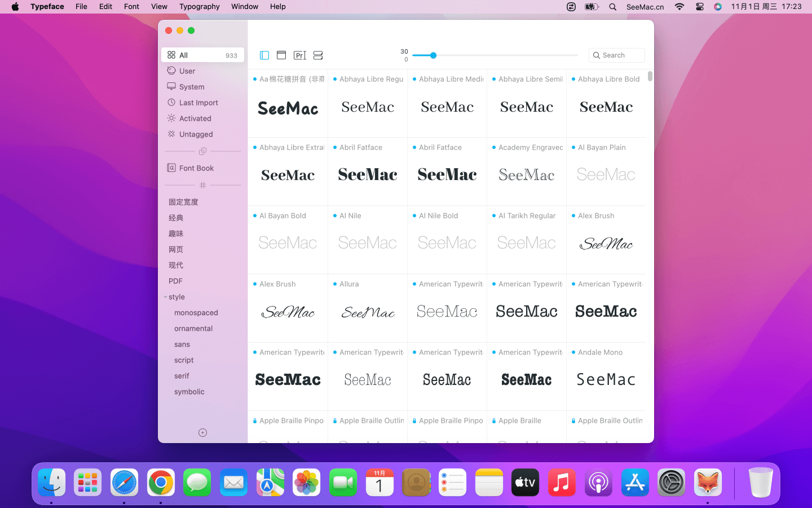Screen dimensions: 812x508
Task: Open the View menu in menu bar
Action: (159, 7)
